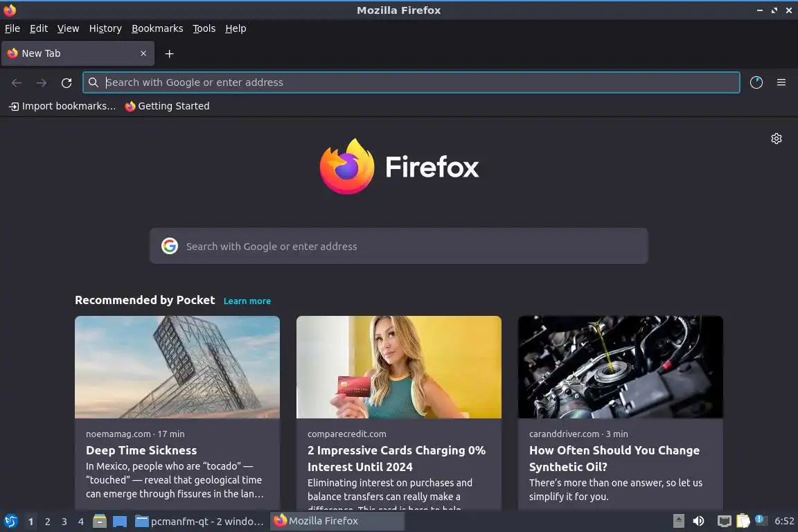Open the circular account icon in toolbar
The width and height of the screenshot is (798, 532).
[756, 82]
